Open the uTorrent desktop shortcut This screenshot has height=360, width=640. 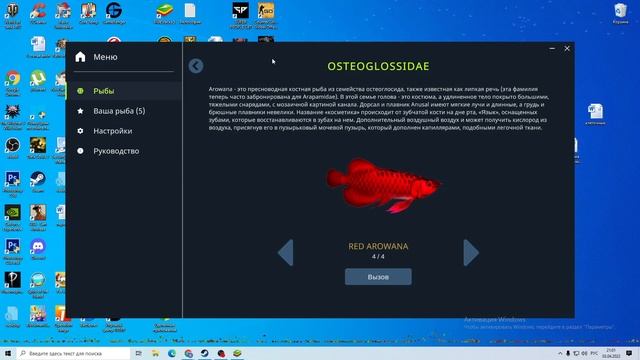[x=38, y=81]
